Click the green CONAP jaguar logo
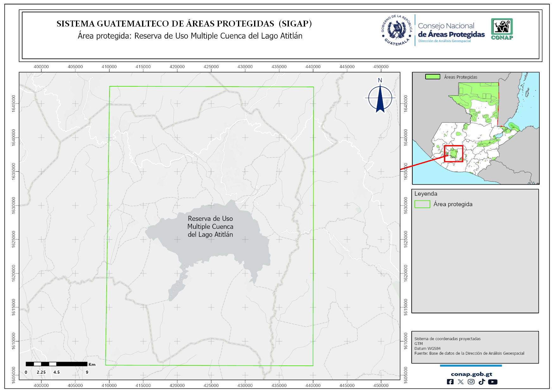555x392 pixels. click(x=502, y=29)
